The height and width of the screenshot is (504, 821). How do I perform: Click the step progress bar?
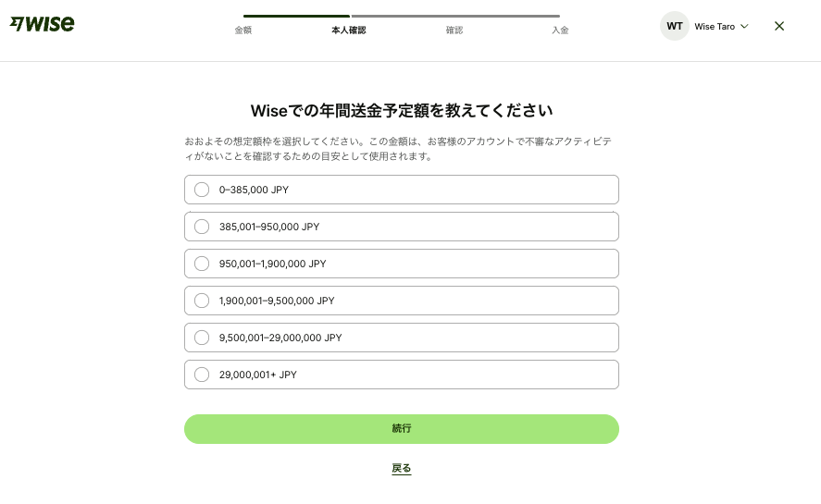402,16
